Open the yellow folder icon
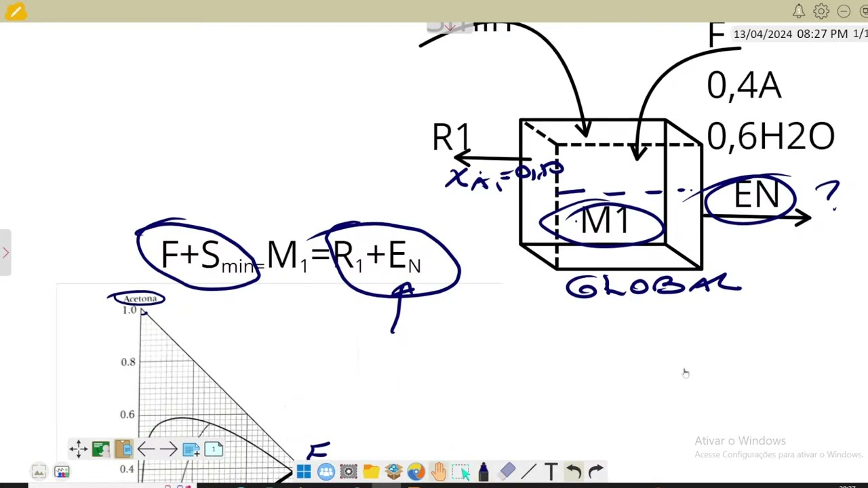The height and width of the screenshot is (488, 868). (371, 472)
